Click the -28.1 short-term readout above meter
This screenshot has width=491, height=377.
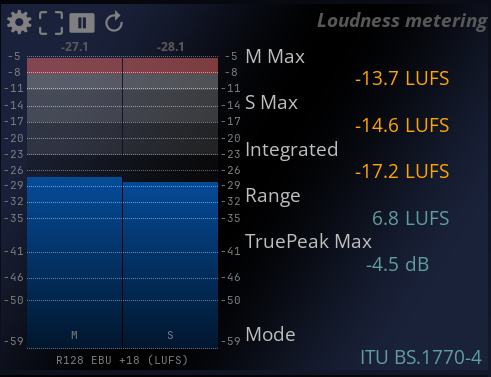(170, 47)
